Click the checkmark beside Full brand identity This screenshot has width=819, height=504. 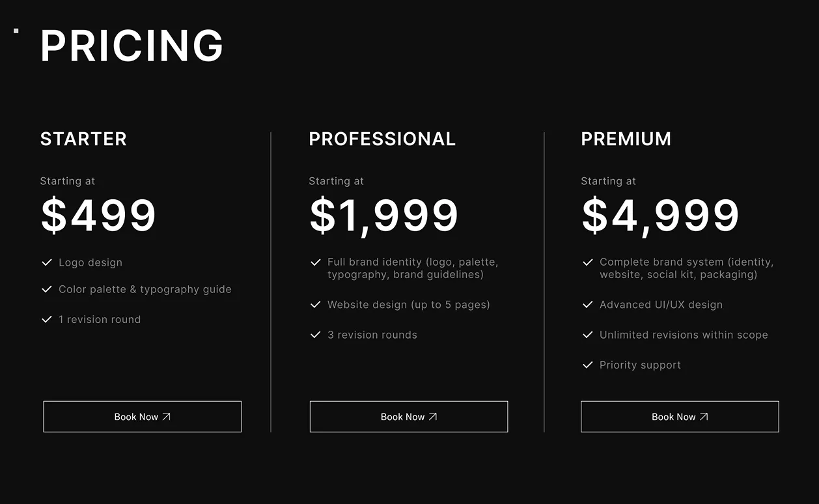tap(316, 262)
